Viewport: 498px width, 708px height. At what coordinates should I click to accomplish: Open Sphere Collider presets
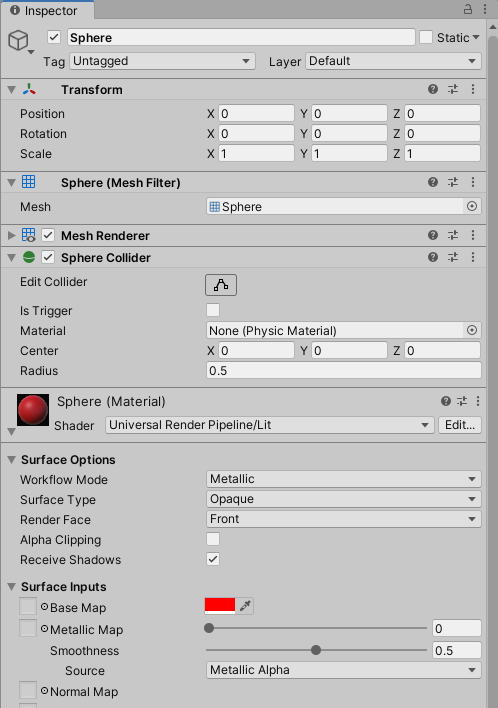pyautogui.click(x=453, y=257)
